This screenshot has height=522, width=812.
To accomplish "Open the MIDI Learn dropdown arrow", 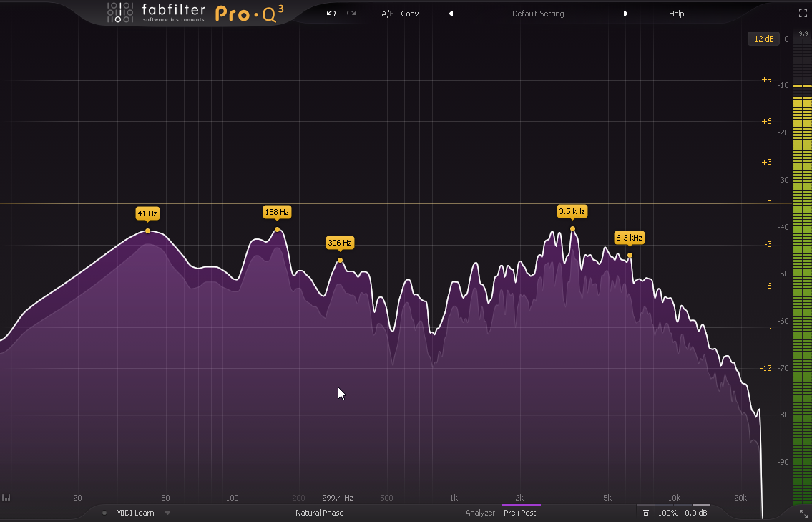I will (168, 513).
